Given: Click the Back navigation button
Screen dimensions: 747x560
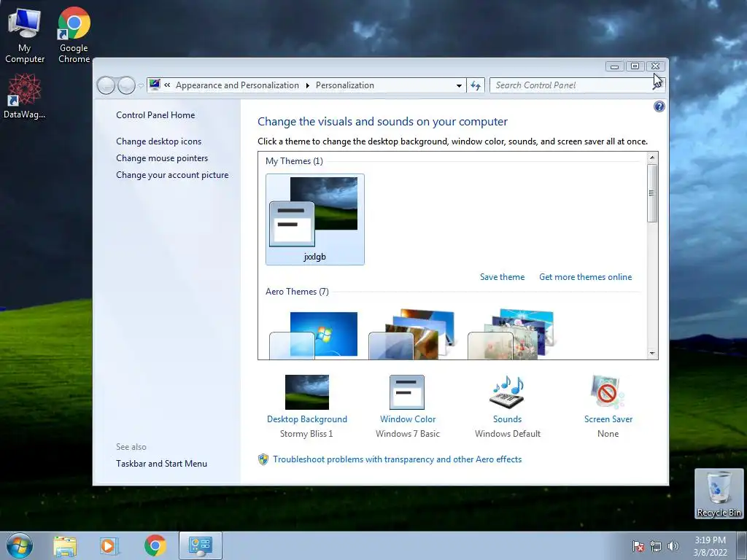Looking at the screenshot, I should tap(106, 86).
